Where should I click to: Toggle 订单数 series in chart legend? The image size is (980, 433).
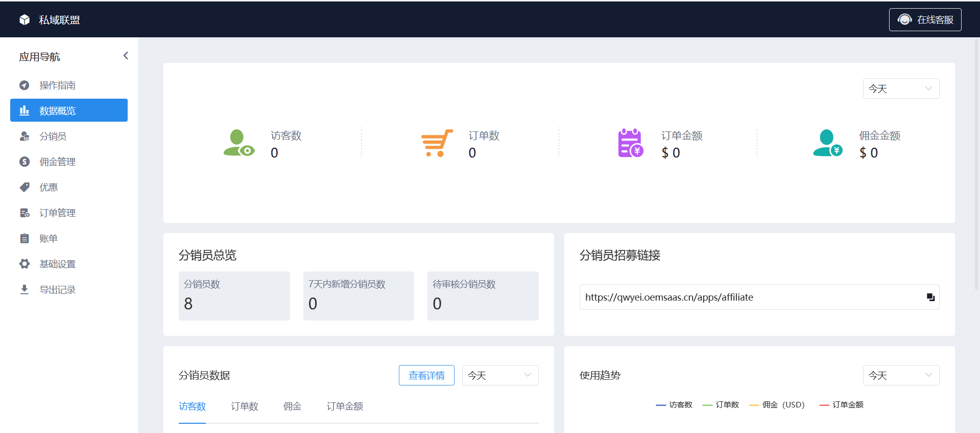(721, 405)
